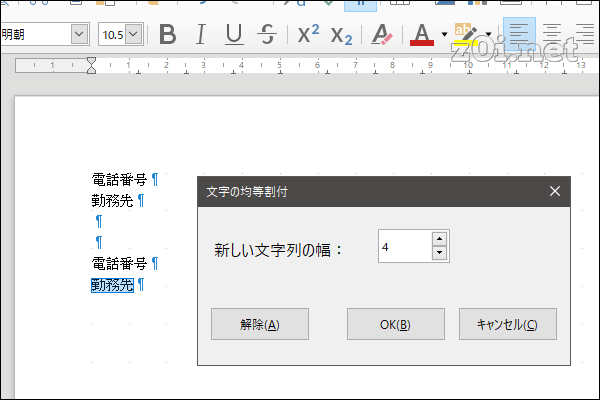The height and width of the screenshot is (400, 600).
Task: Increase the new text width value
Action: 439,239
